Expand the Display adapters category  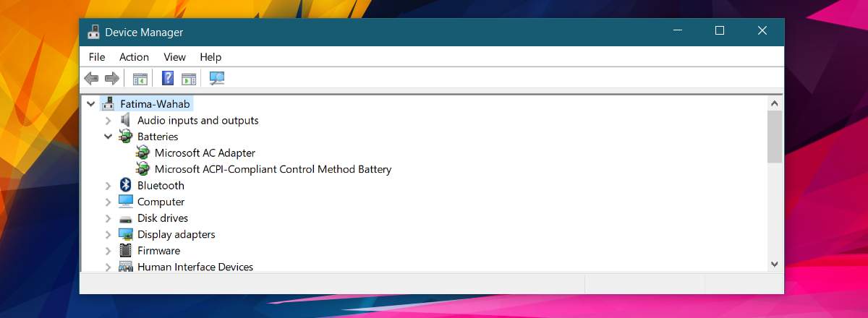(x=108, y=234)
